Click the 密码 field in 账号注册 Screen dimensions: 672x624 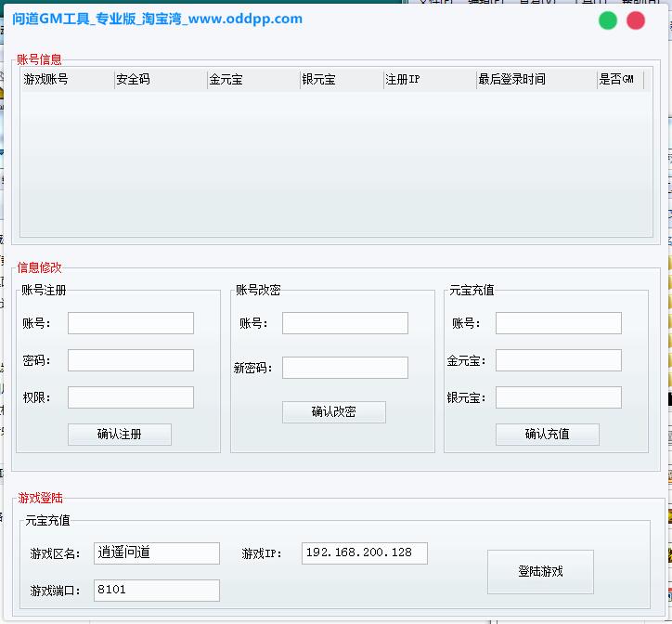131,360
